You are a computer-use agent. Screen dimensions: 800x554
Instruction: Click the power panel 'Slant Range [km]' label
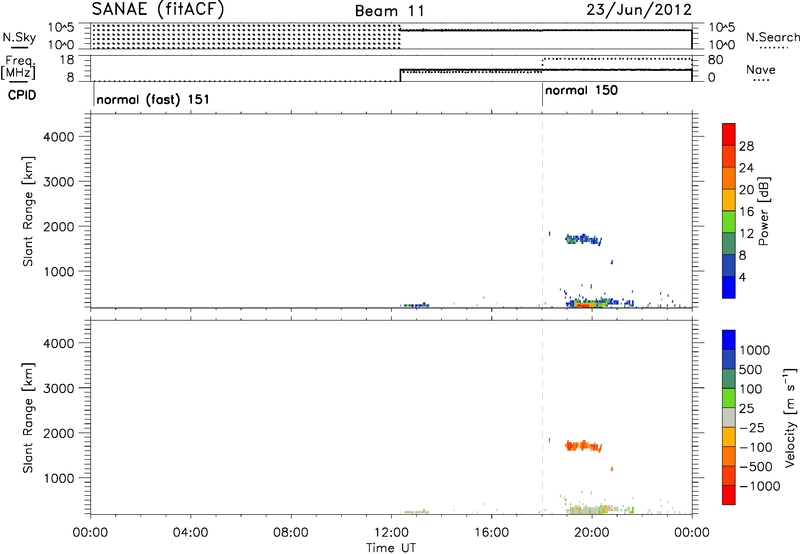coord(28,211)
